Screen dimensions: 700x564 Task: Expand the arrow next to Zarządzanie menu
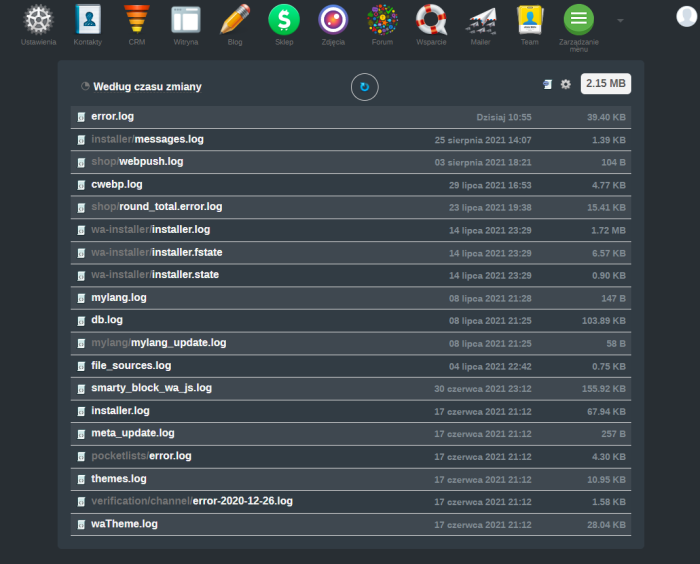[x=619, y=20]
